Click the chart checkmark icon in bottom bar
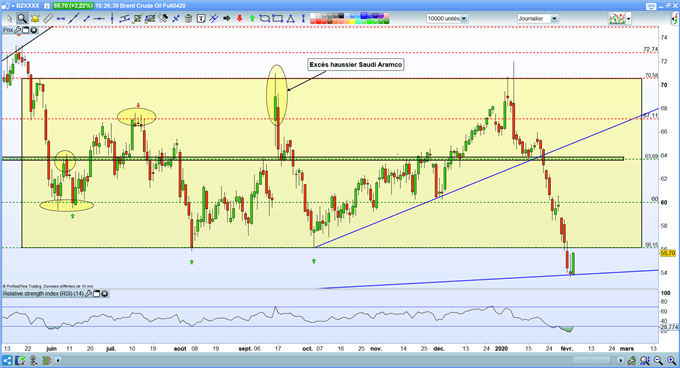The height and width of the screenshot is (368, 680). pyautogui.click(x=20, y=360)
